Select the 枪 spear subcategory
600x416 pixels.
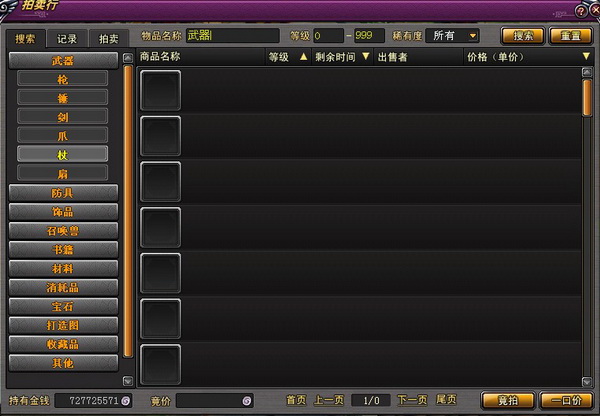62,79
